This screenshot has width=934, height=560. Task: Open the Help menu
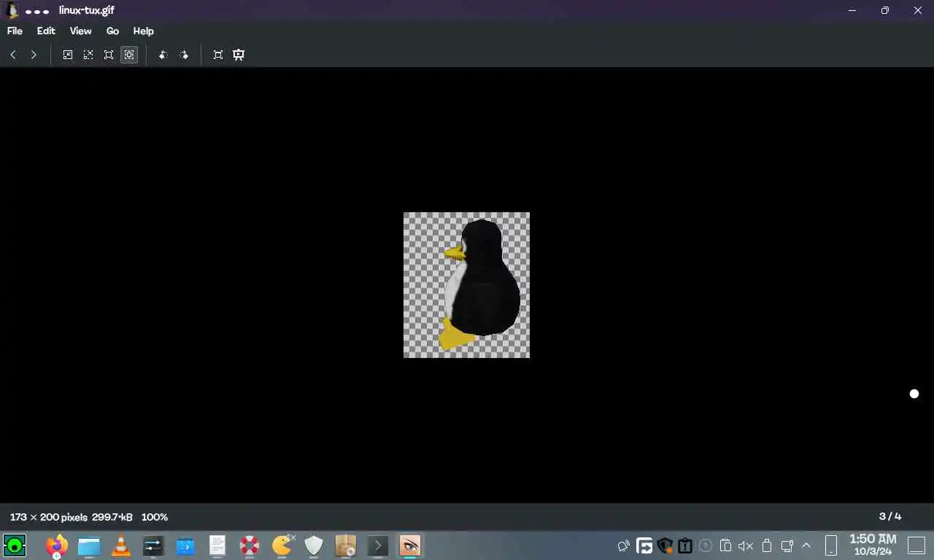point(143,31)
